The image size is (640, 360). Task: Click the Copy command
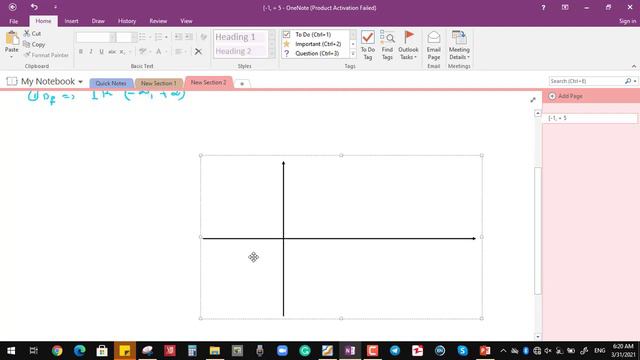tap(34, 44)
